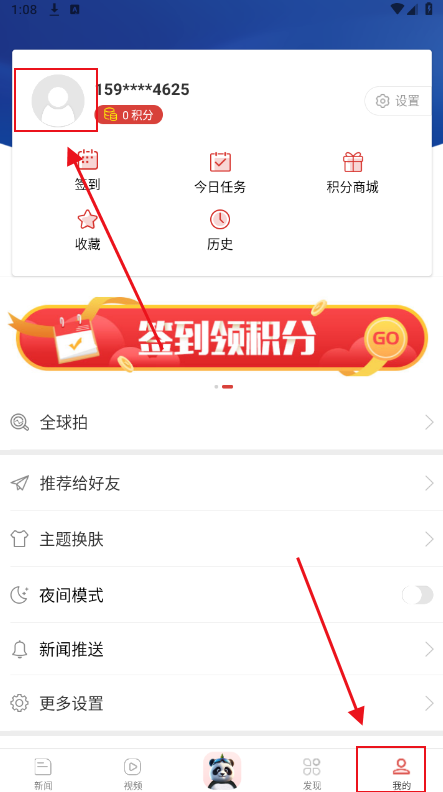Open 更多设置 gear row
443x792 pixels.
tap(221, 703)
